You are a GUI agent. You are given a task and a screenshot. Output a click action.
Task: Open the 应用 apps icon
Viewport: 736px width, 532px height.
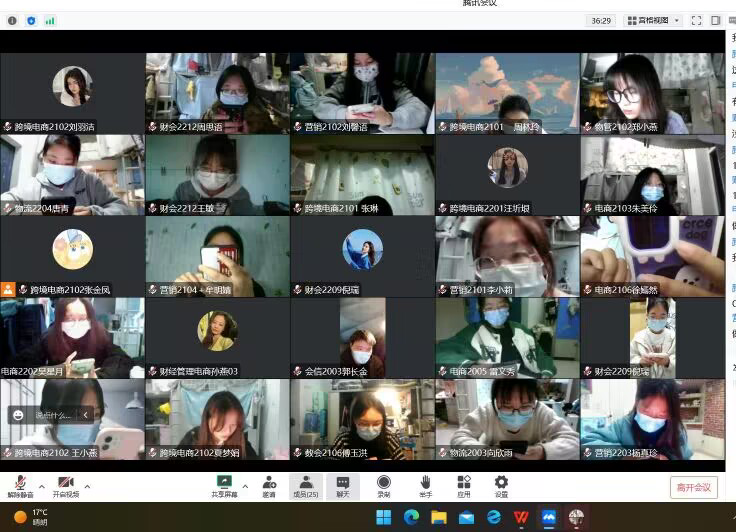tap(464, 486)
